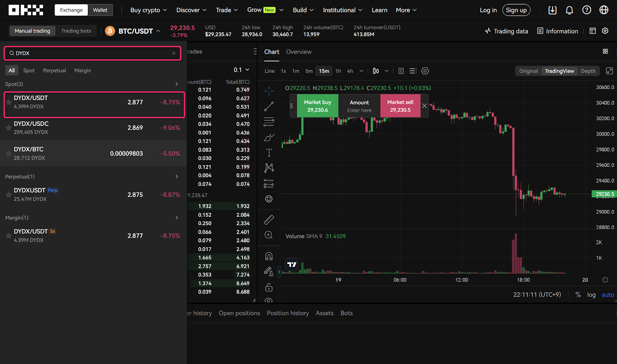Click the Sign up button
This screenshot has height=364, width=617.
516,10
